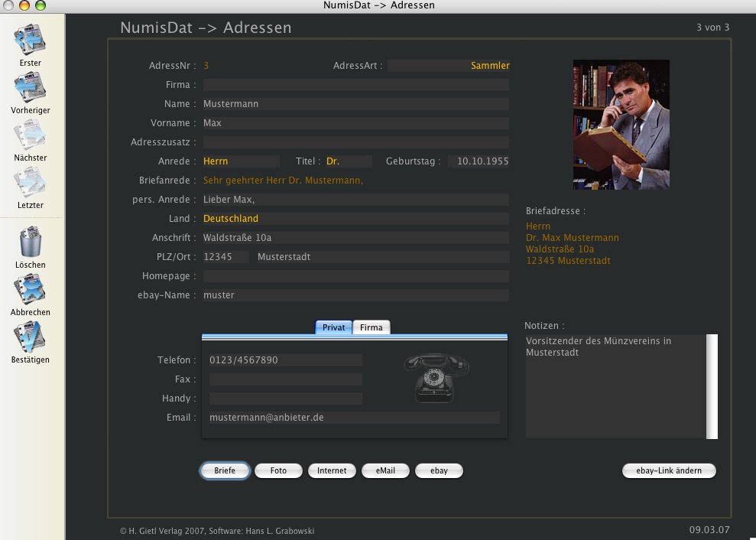Screen dimensions: 756x540
Task: Click Ort field containing Musterstadt
Action: click(x=382, y=257)
